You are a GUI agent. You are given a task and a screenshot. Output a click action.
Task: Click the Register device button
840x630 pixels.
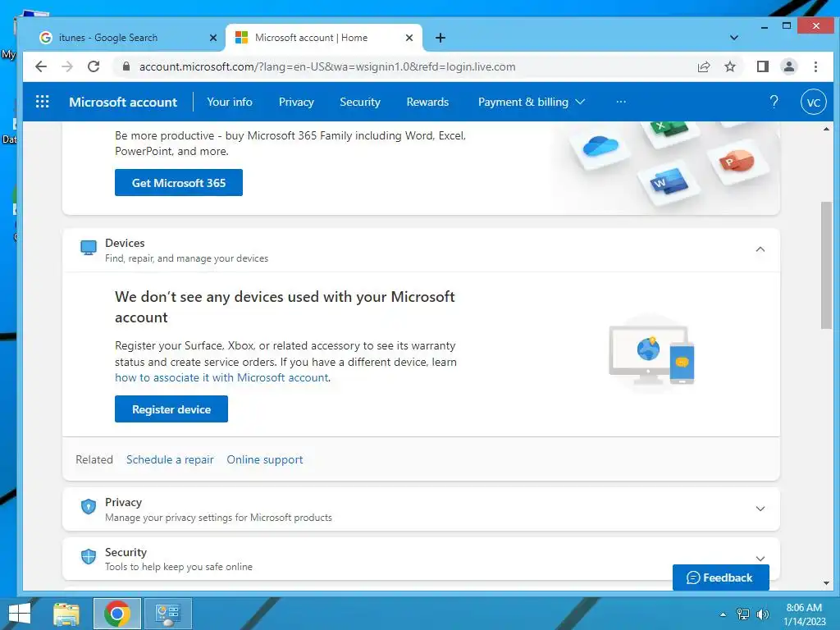tap(171, 409)
